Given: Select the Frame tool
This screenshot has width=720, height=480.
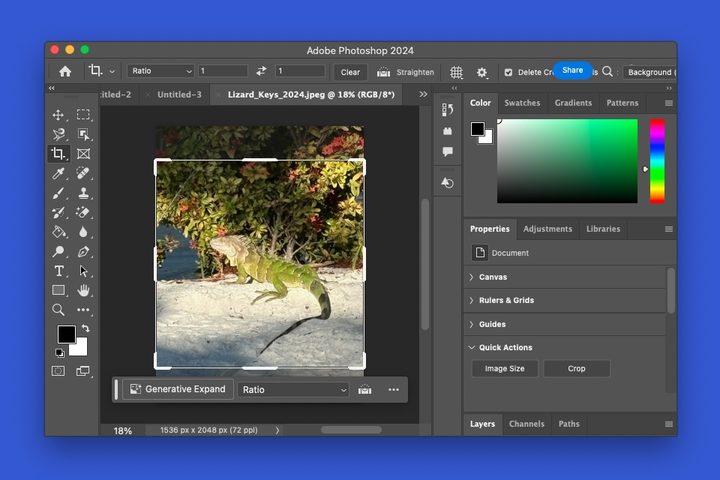Looking at the screenshot, I should (83, 153).
